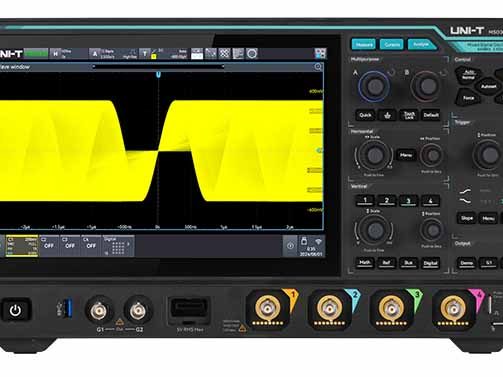Open the Digital channels tile

coord(118,246)
